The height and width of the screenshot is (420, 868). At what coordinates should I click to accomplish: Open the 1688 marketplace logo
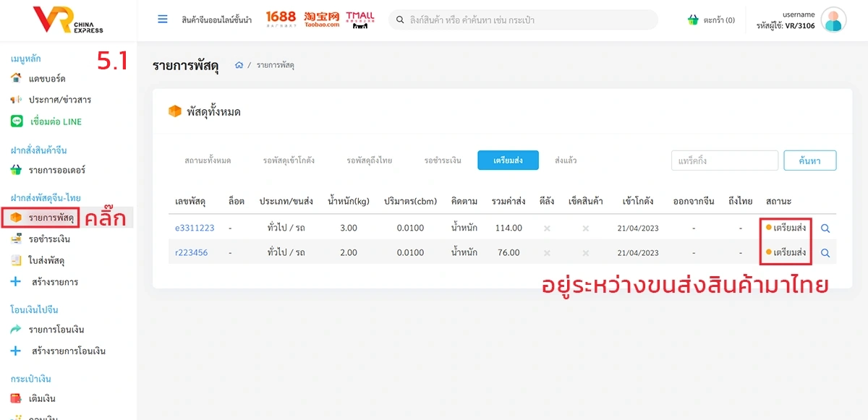click(281, 20)
